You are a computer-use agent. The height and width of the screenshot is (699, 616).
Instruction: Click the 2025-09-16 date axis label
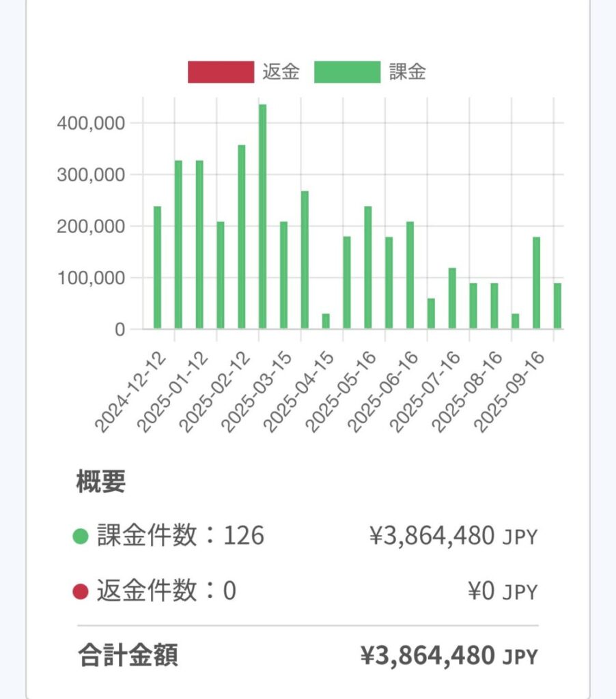click(x=513, y=393)
